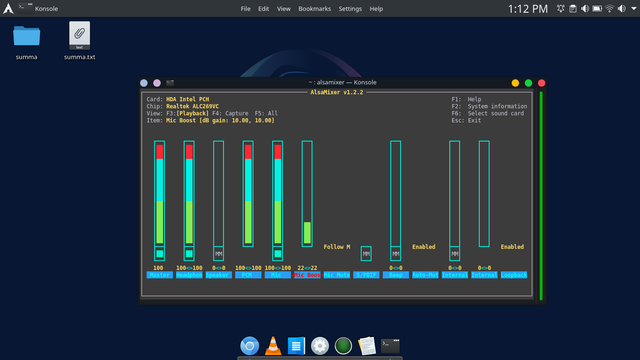Screen dimensions: 640x360
Task: Open the clipboard tray icon beside the bell
Action: [x=573, y=9]
